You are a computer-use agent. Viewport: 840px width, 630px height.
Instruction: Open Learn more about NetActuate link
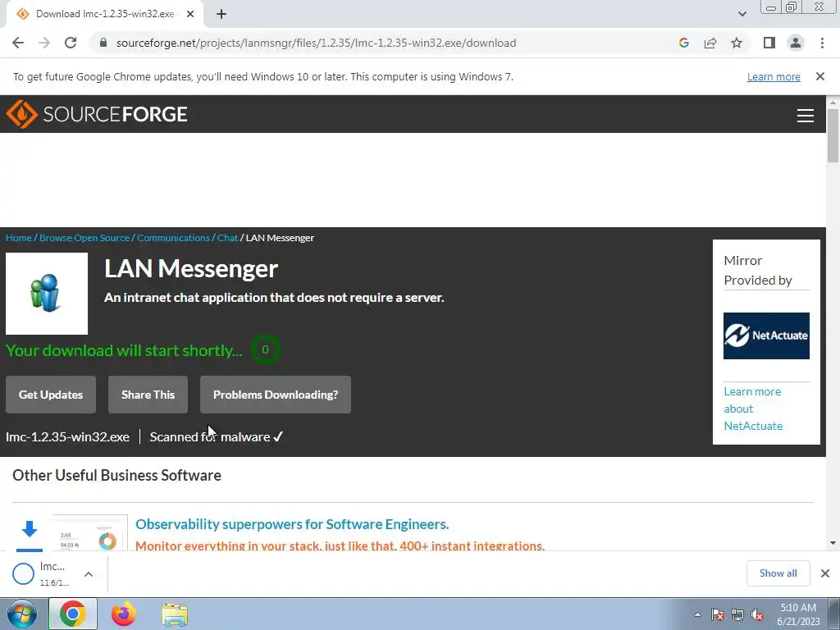click(753, 409)
